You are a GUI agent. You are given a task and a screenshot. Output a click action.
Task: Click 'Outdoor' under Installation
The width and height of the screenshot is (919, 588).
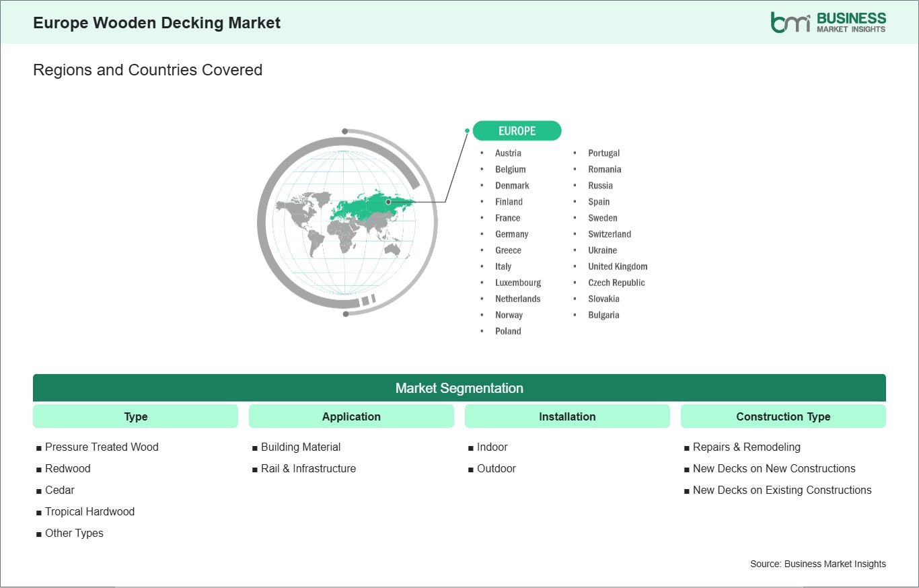496,469
